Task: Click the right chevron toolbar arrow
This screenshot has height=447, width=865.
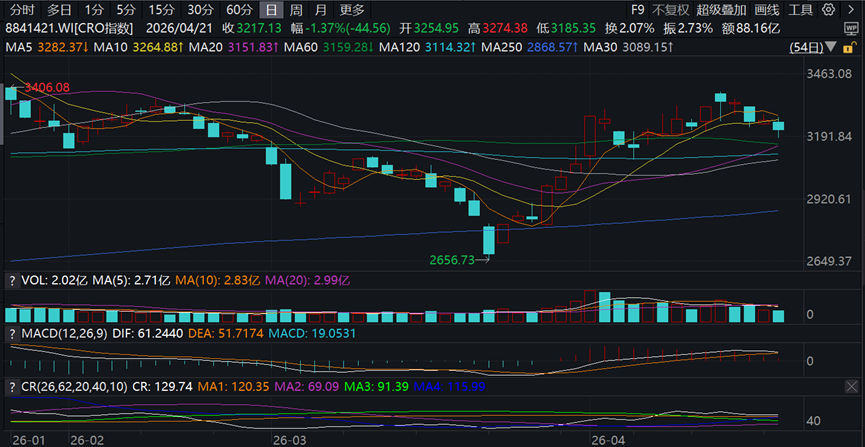Action: (x=849, y=9)
